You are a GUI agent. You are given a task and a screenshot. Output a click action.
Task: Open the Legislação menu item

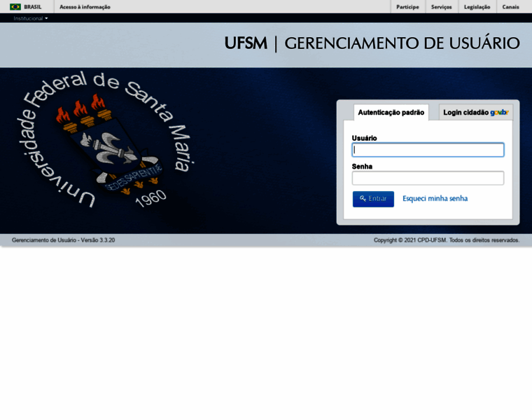(x=477, y=7)
